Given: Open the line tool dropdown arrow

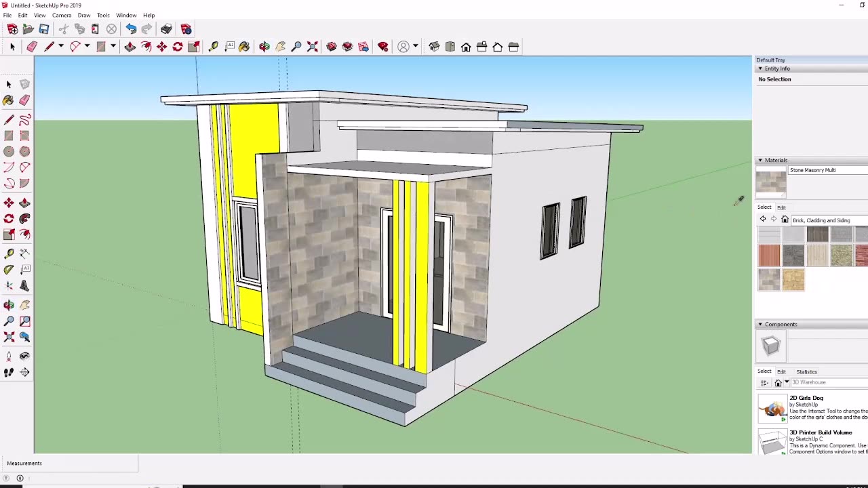Looking at the screenshot, I should click(x=60, y=47).
